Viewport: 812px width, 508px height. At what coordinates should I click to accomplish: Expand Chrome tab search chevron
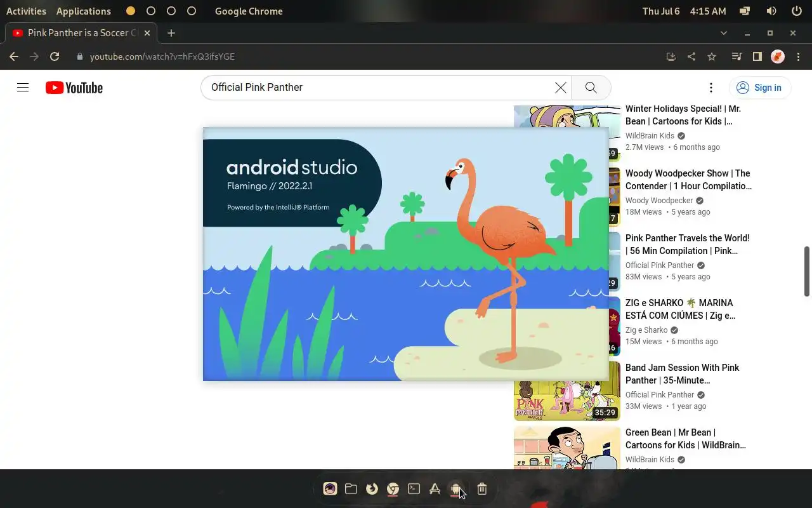[724, 33]
